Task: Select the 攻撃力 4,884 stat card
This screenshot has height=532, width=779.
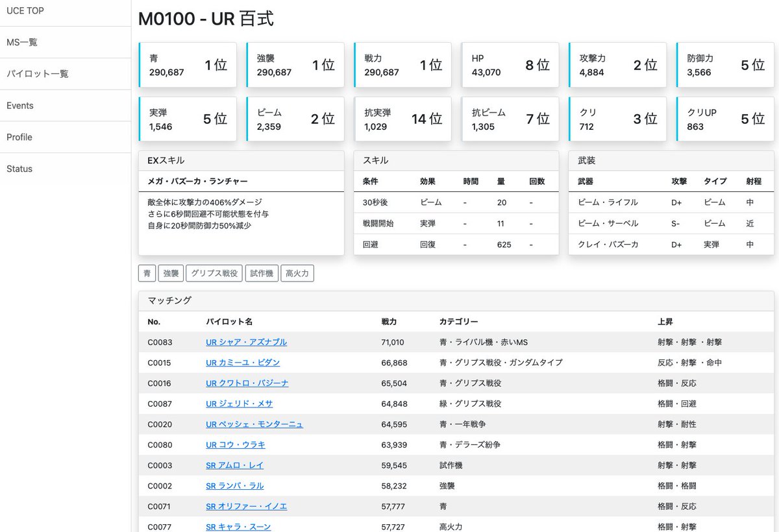Action: click(617, 65)
